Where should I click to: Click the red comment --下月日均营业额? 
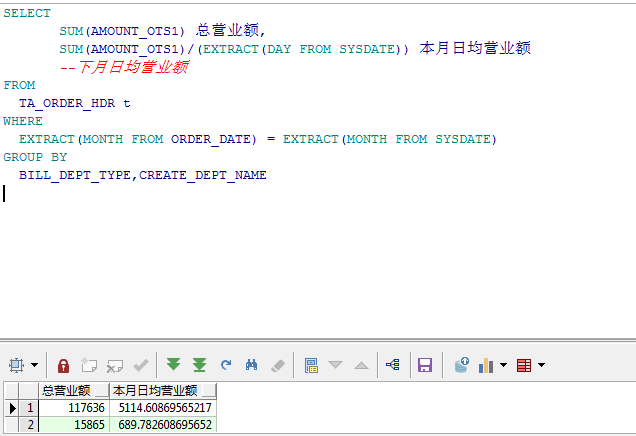[x=124, y=67]
